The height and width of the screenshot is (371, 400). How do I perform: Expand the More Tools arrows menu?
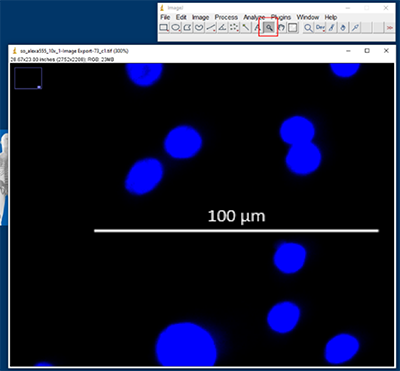click(x=389, y=28)
